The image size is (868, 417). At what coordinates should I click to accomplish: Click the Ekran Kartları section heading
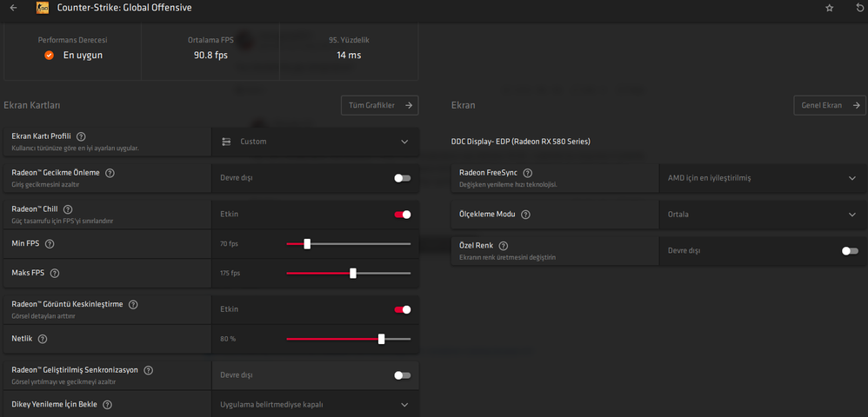[x=32, y=105]
